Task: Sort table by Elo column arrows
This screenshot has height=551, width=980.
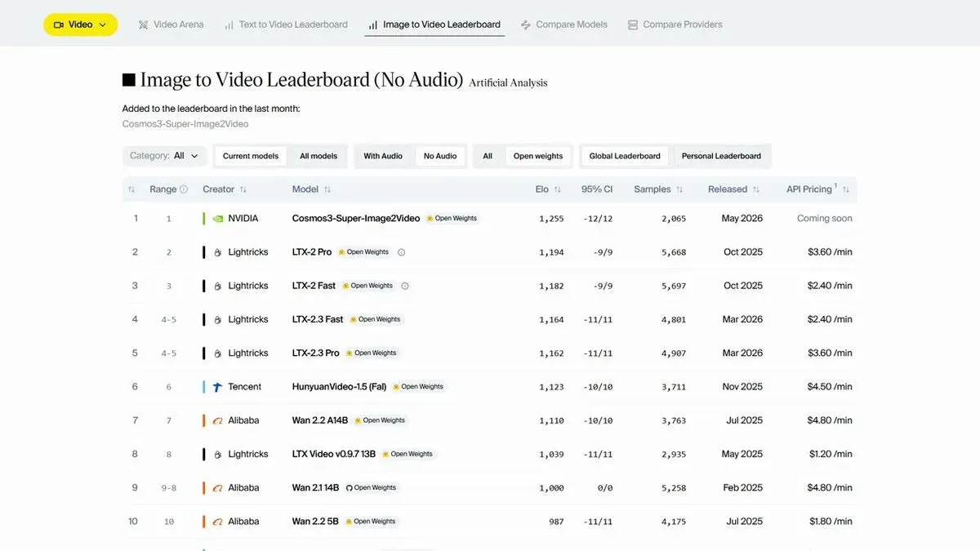Action: pyautogui.click(x=557, y=189)
